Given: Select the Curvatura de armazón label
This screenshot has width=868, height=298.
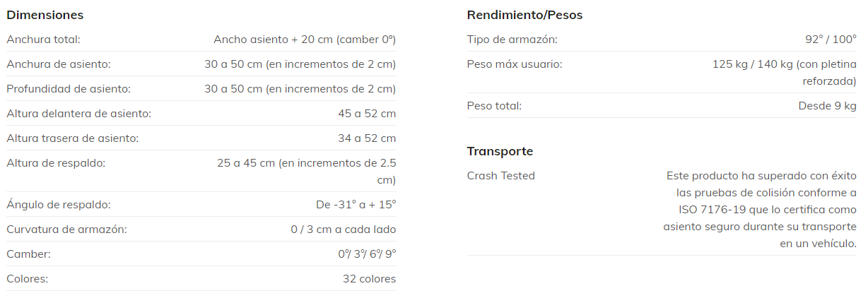Looking at the screenshot, I should (66, 230).
